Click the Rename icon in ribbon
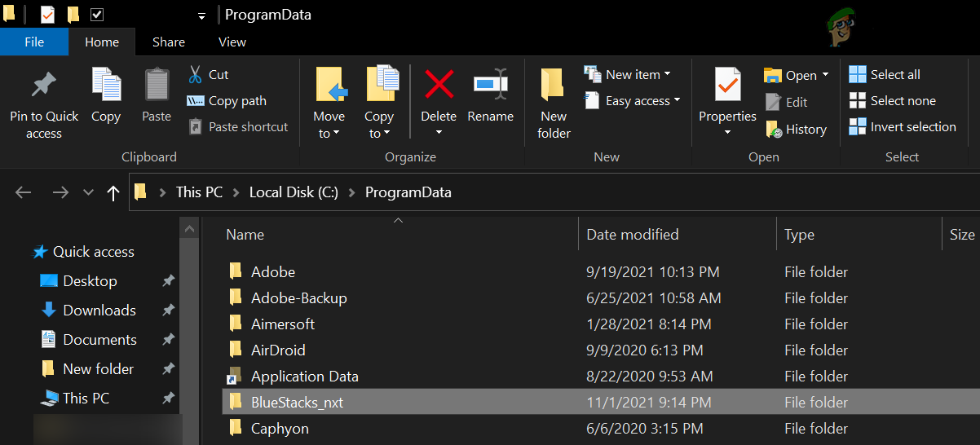The height and width of the screenshot is (445, 980). [490, 84]
